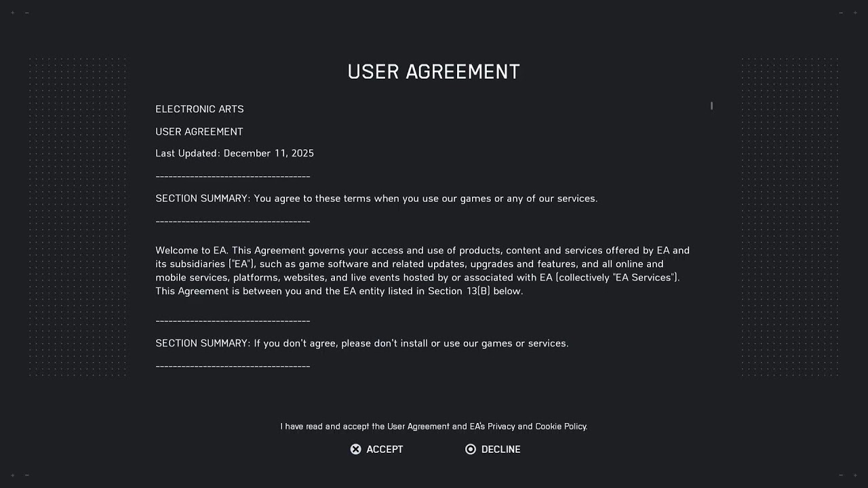The height and width of the screenshot is (488, 868).
Task: Click the 'I have read and accept' statement
Action: pyautogui.click(x=434, y=426)
